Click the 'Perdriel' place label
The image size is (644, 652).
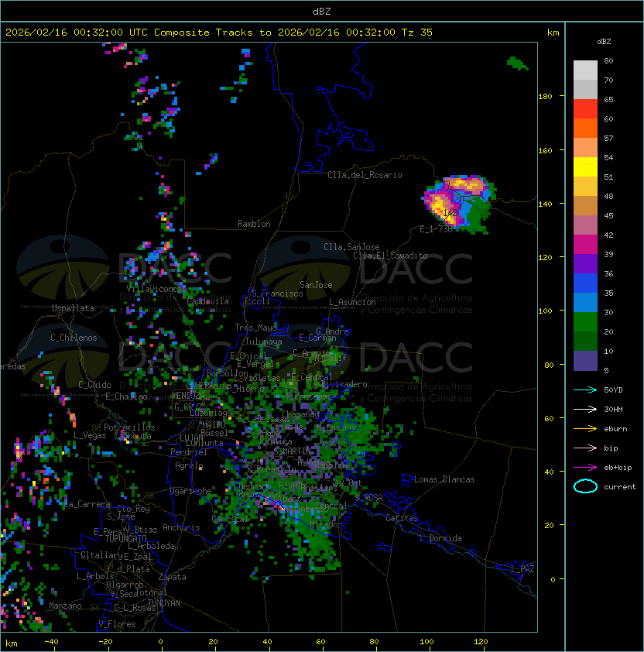pos(189,451)
